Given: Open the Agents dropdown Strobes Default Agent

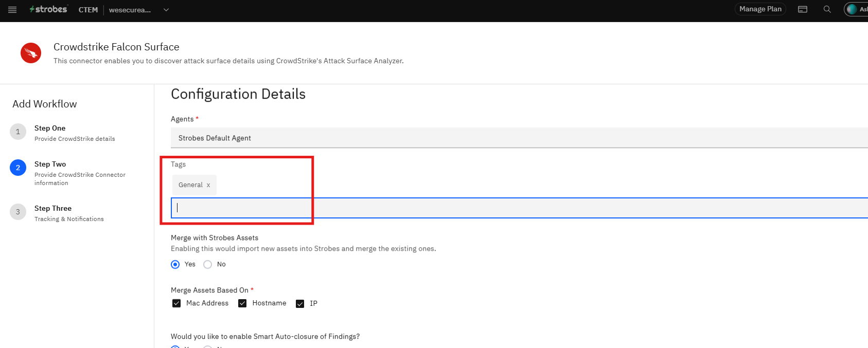Looking at the screenshot, I should 519,138.
